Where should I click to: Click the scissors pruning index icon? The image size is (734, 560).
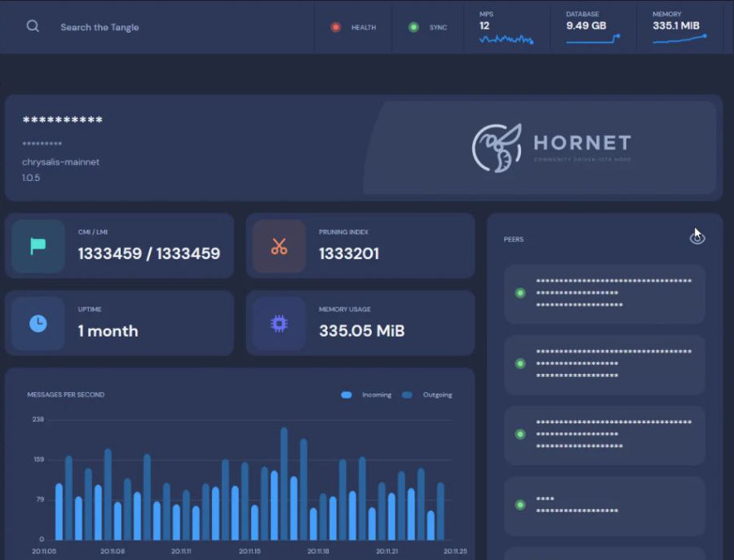click(x=279, y=246)
